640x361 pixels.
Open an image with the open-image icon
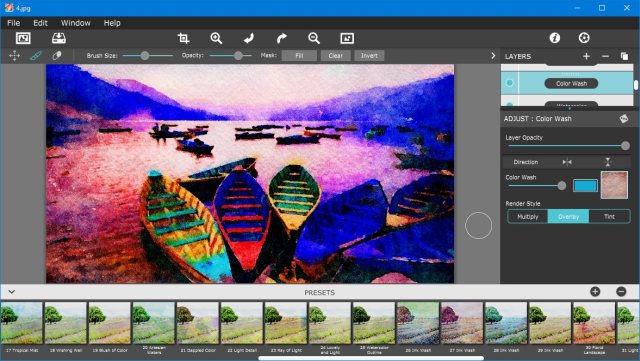[x=23, y=38]
